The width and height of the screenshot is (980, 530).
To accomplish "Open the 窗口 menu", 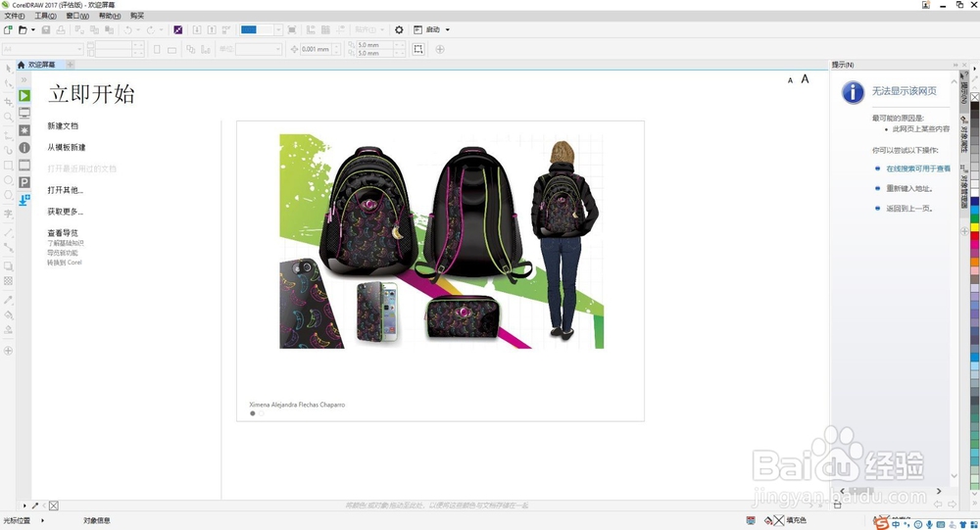I will [77, 16].
